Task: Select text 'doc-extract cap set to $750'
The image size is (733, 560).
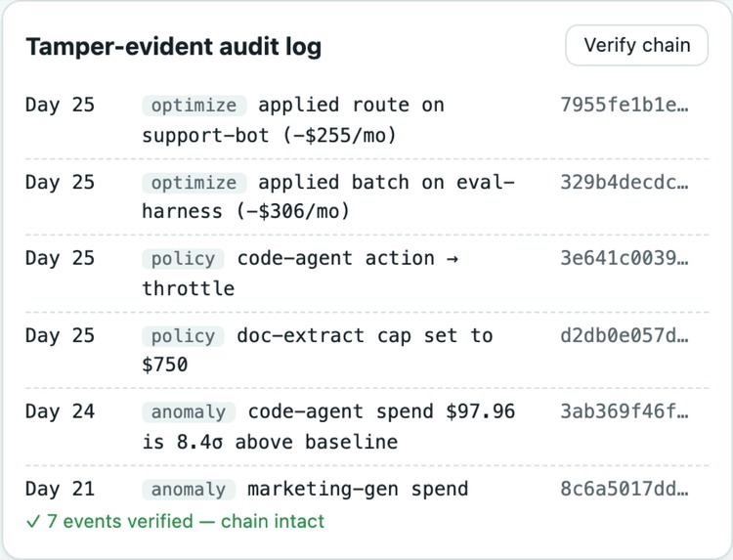Action: pyautogui.click(x=318, y=350)
